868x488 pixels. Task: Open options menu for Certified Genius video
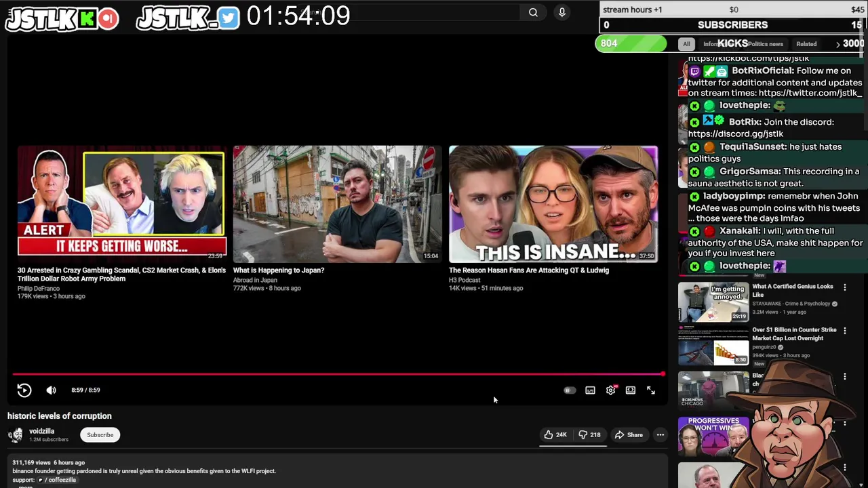[844, 287]
